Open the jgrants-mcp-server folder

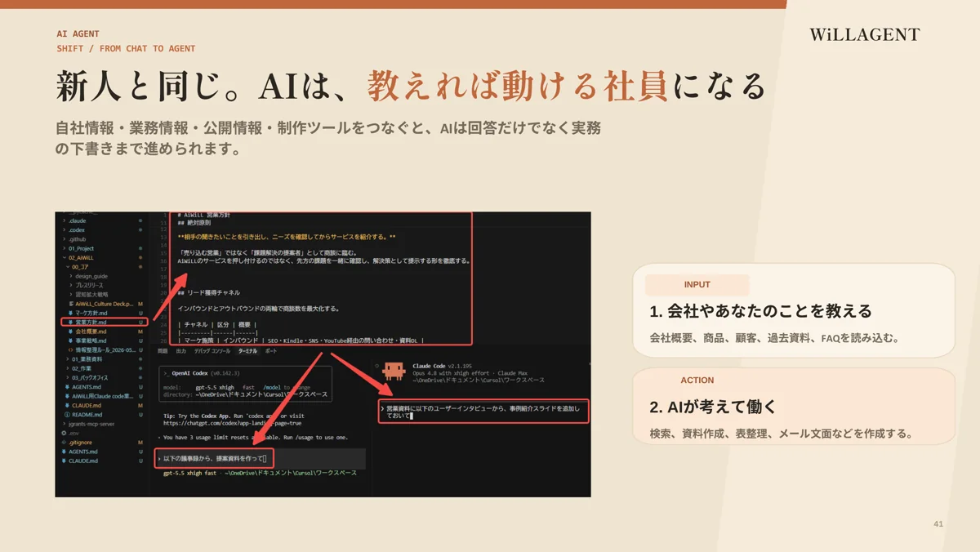[x=91, y=424]
